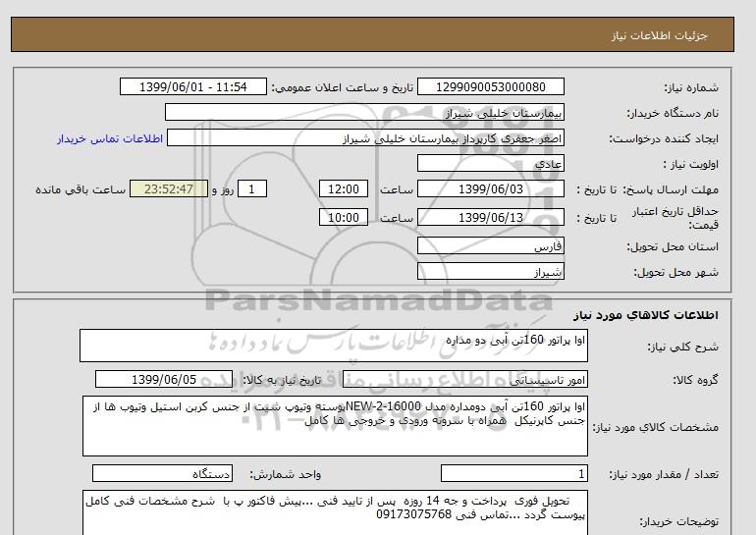Image resolution: width=756 pixels, height=535 pixels.
Task: Click the text ساعت باقی مانده
Action: pos(81,189)
